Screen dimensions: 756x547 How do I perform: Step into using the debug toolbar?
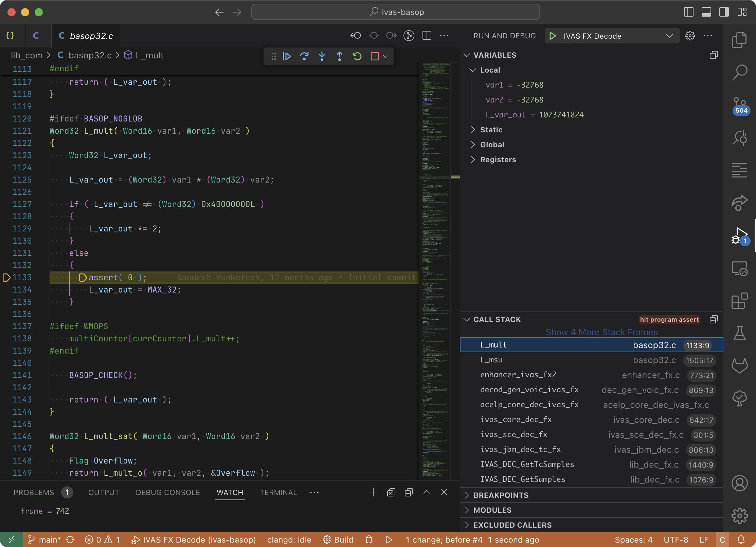[322, 56]
